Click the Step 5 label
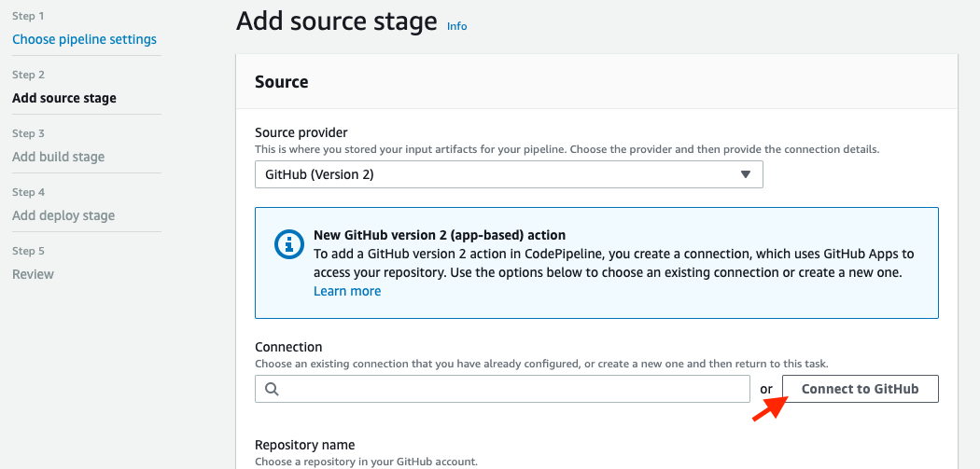 tap(28, 251)
